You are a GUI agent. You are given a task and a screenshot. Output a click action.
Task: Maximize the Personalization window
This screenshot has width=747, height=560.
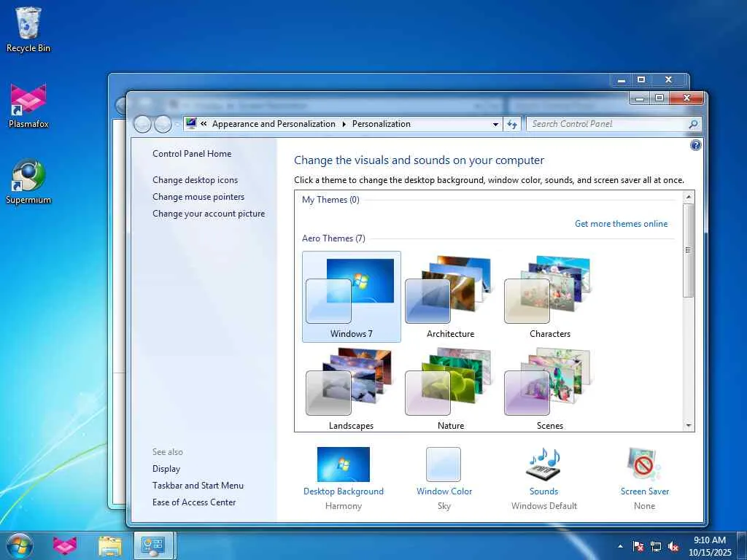point(659,98)
